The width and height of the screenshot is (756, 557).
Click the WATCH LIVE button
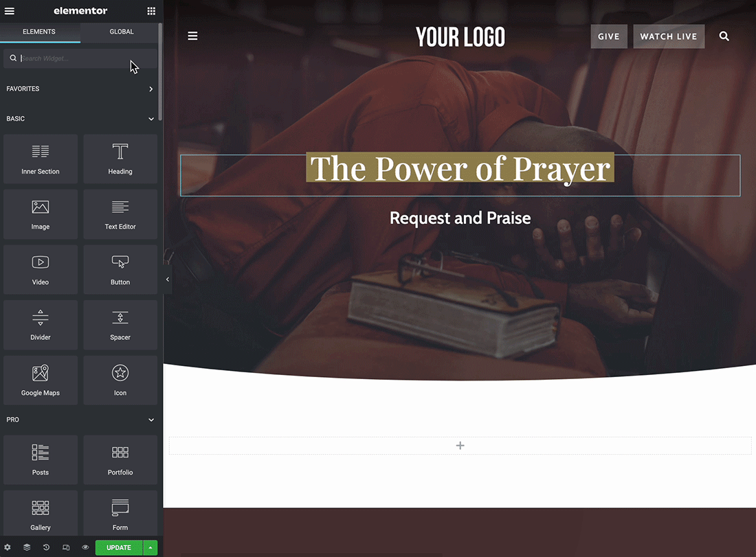point(668,36)
